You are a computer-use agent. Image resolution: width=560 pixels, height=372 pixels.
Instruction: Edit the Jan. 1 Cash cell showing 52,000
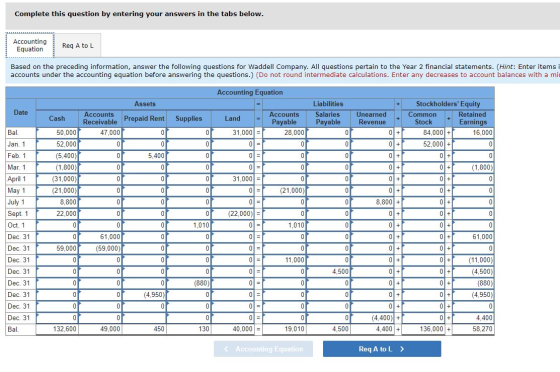[x=57, y=144]
